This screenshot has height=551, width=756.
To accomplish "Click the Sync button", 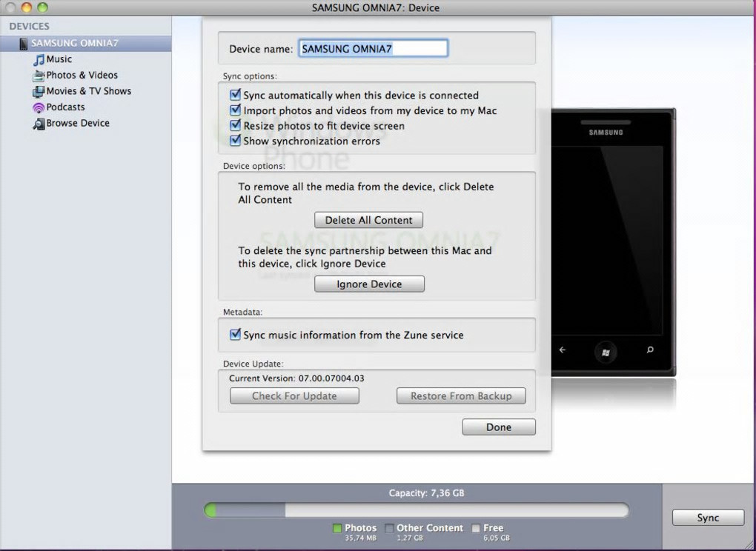I will [x=708, y=518].
